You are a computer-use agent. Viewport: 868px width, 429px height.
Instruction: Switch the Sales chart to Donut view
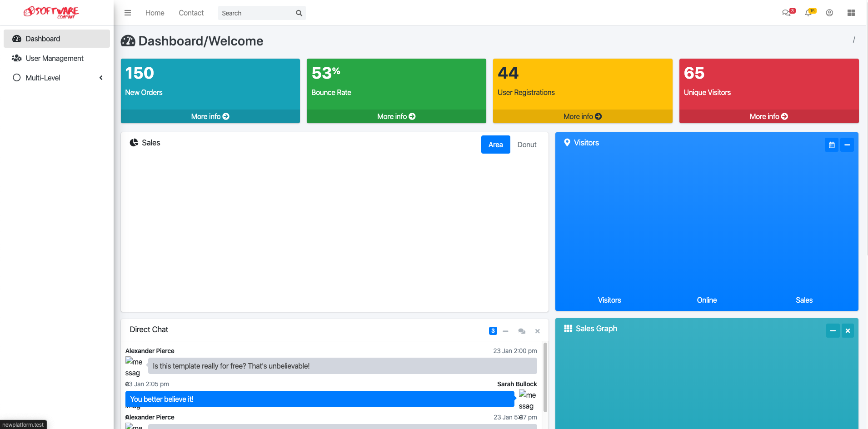pyautogui.click(x=526, y=145)
